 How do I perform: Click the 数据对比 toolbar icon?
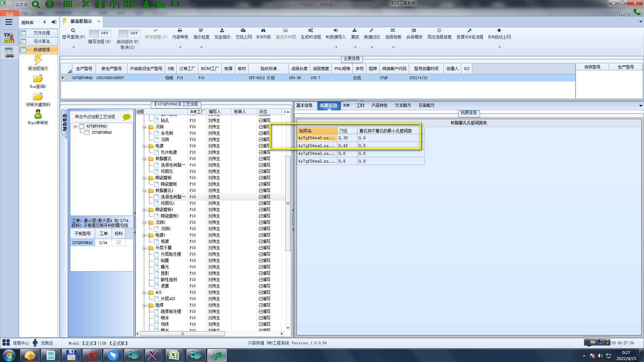pos(372,31)
